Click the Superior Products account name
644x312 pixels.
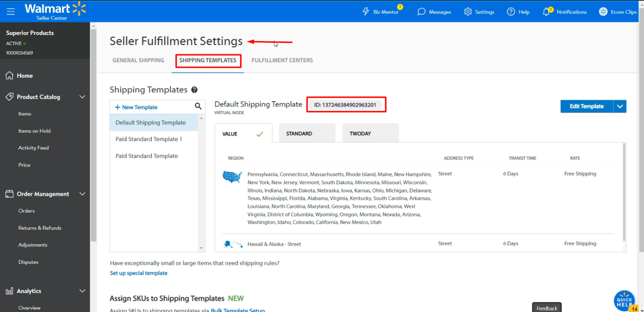[30, 33]
